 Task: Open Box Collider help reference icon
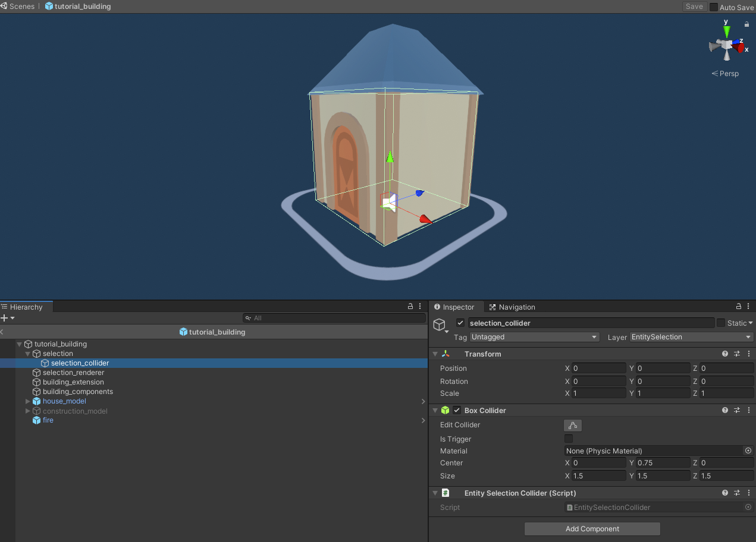(725, 410)
